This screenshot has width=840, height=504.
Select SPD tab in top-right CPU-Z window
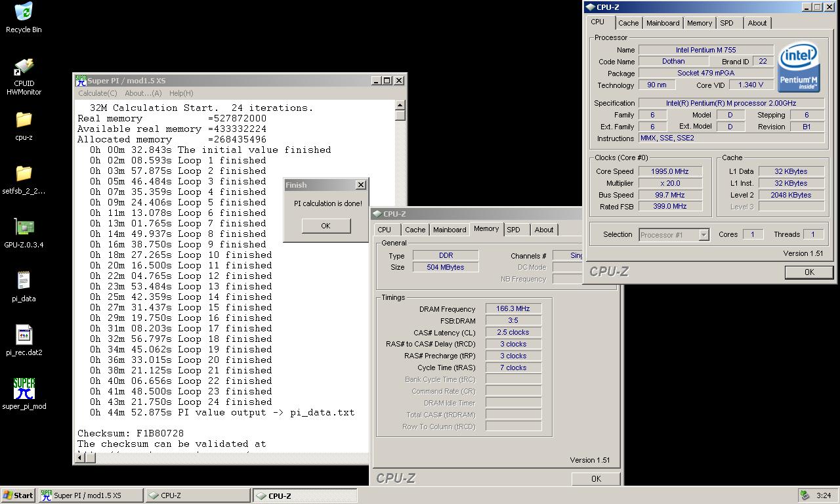[726, 23]
